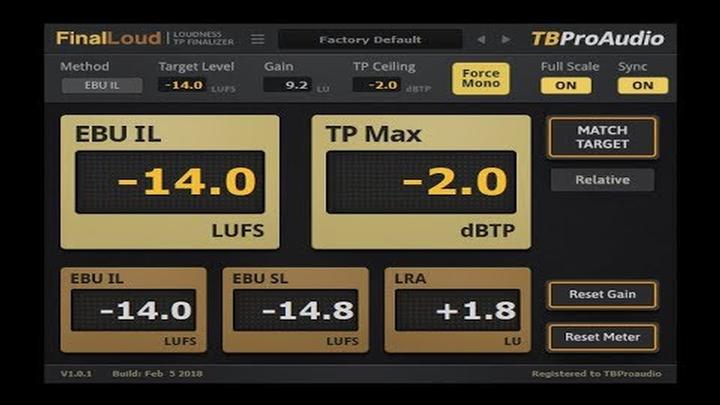Open the EBU IL method dropdown
The width and height of the screenshot is (720, 405).
pos(102,85)
